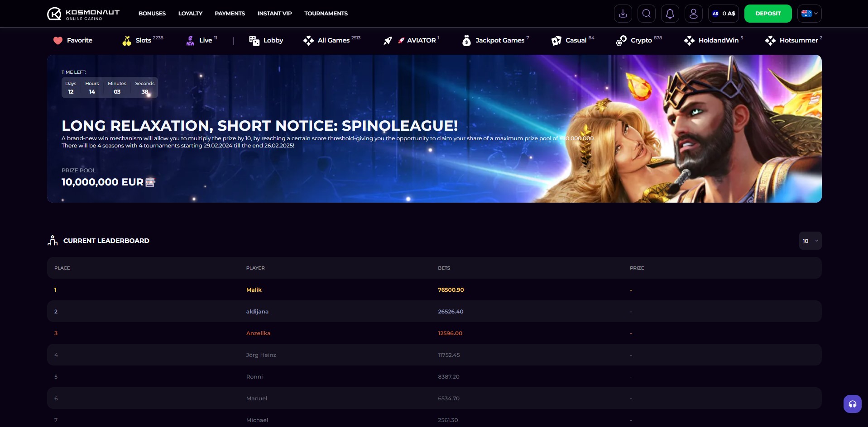Click bet amount 26526.40
Image resolution: width=868 pixels, height=427 pixels.
451,311
